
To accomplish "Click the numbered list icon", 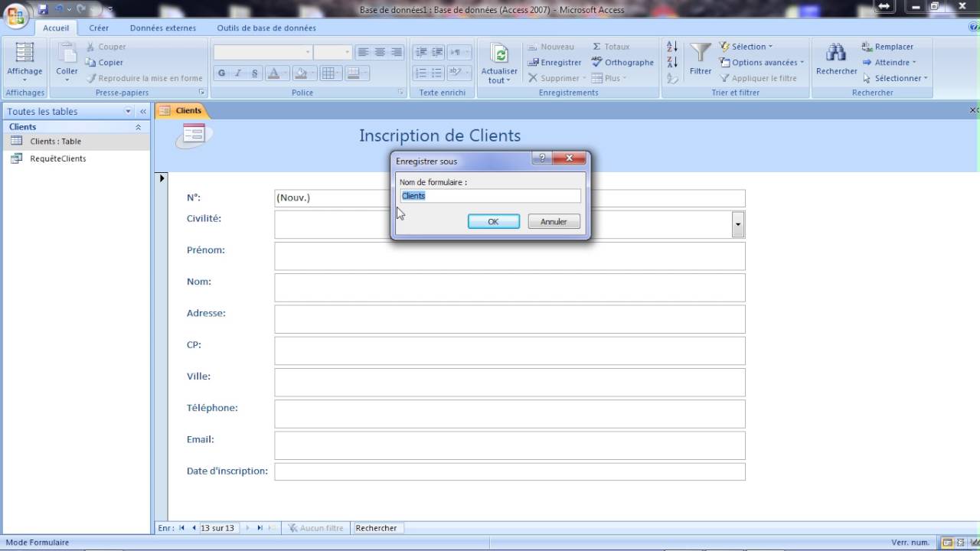I will pos(420,73).
